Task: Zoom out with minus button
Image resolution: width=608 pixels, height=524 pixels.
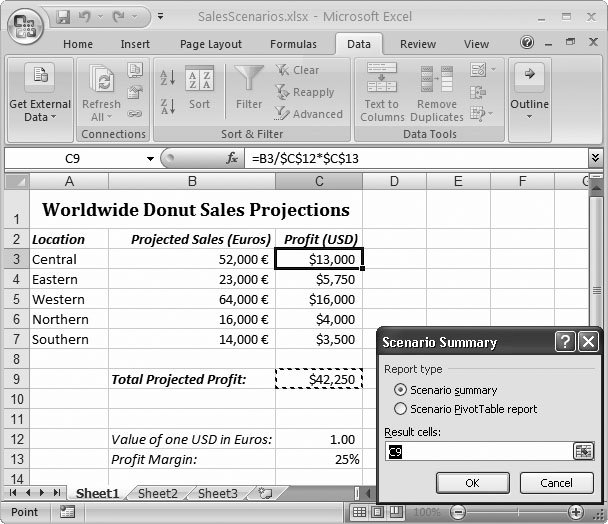Action: tap(458, 512)
